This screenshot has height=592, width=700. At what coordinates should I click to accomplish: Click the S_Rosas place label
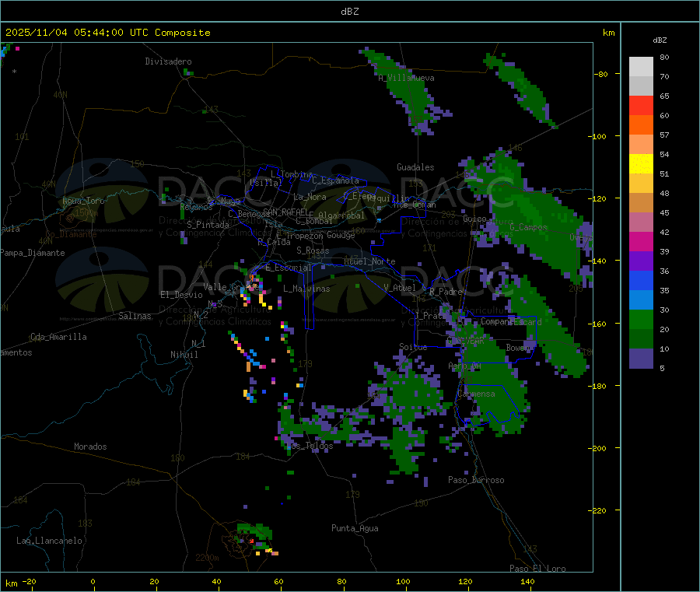[313, 250]
